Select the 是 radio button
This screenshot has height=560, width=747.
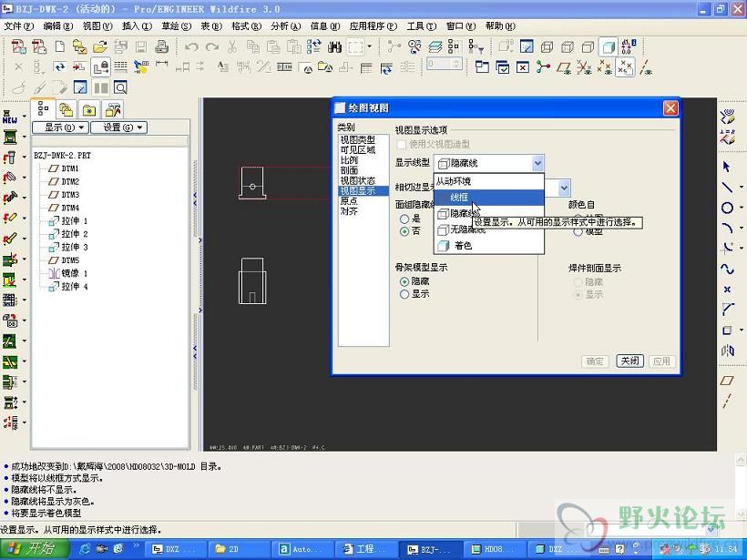(x=404, y=219)
